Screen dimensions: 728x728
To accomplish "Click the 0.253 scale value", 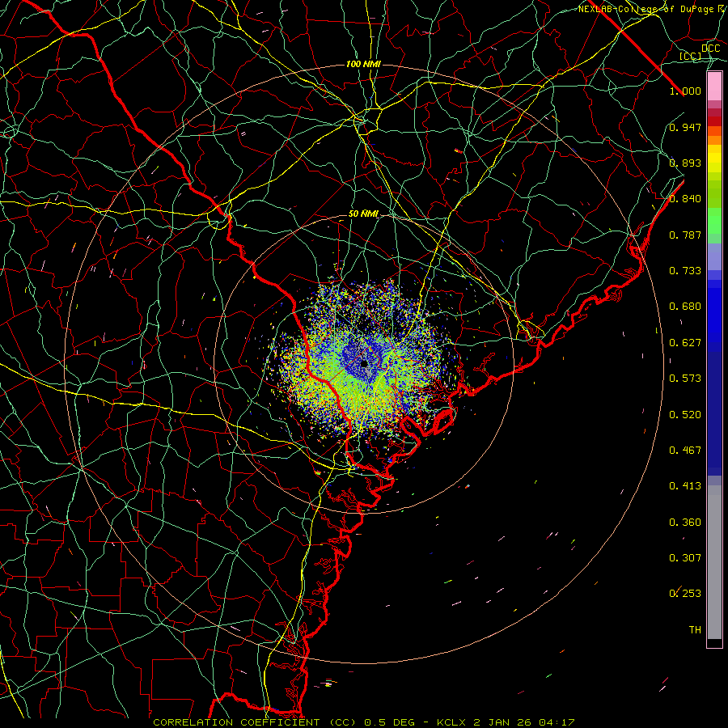I will (x=685, y=594).
